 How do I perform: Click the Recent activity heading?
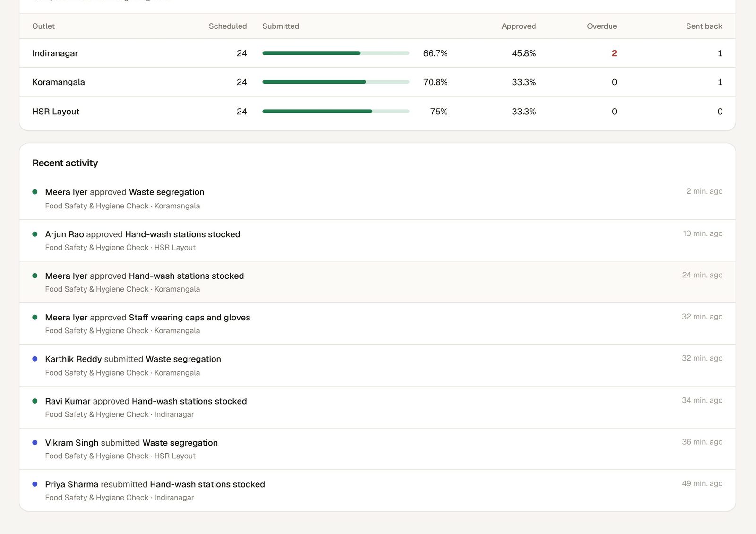click(x=65, y=163)
